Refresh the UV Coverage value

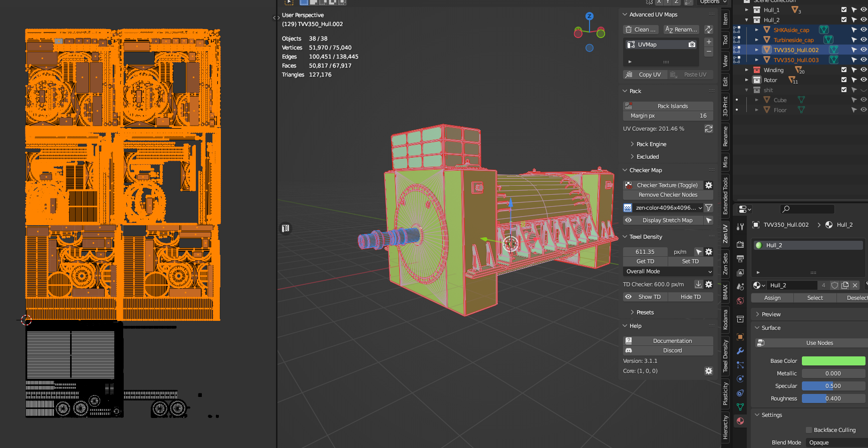point(709,129)
